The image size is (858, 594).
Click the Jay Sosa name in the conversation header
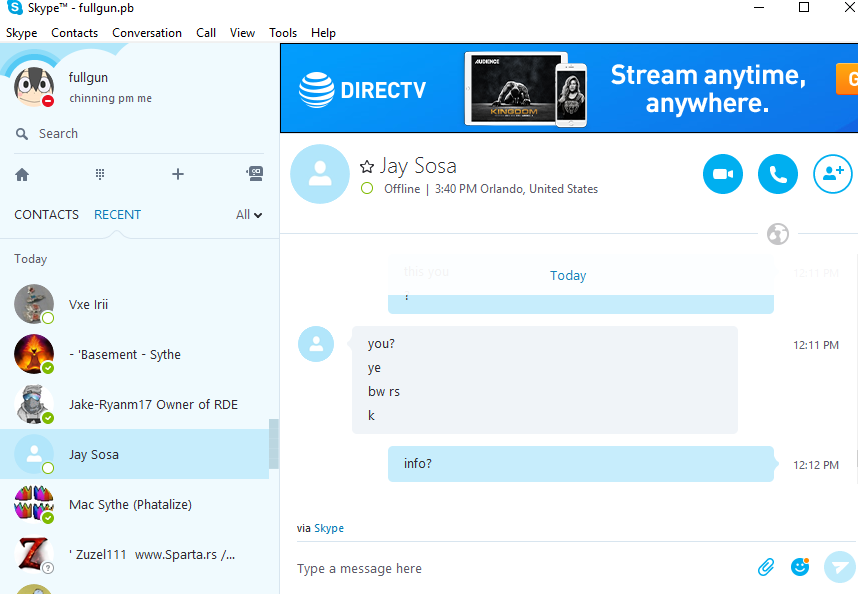(x=418, y=166)
